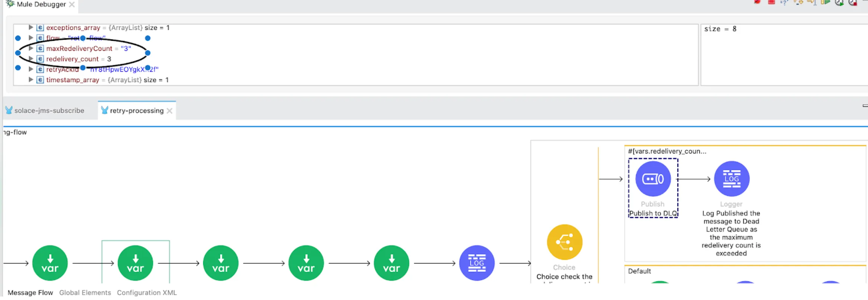Expand the timestamp_array variable
The image size is (868, 300).
31,79
